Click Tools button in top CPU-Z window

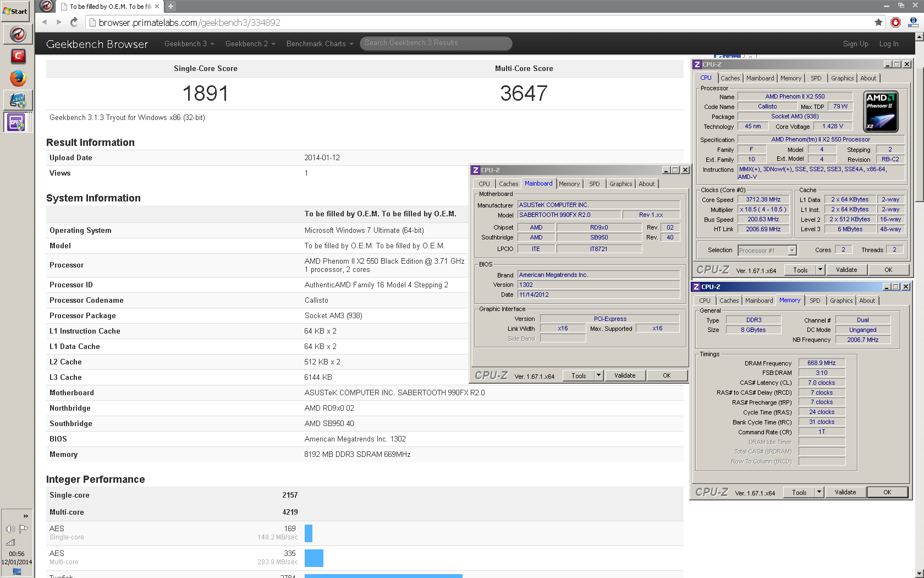[x=800, y=270]
